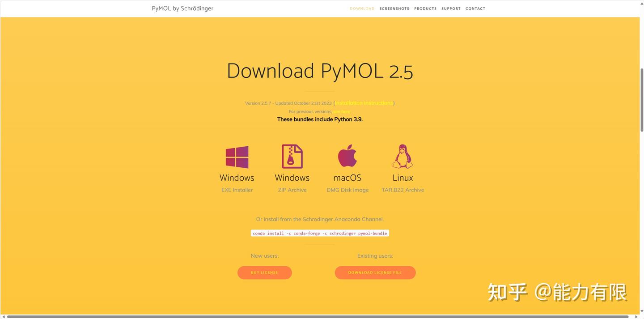This screenshot has height=319, width=644.
Task: Click the Linux penguin icon
Action: (402, 156)
